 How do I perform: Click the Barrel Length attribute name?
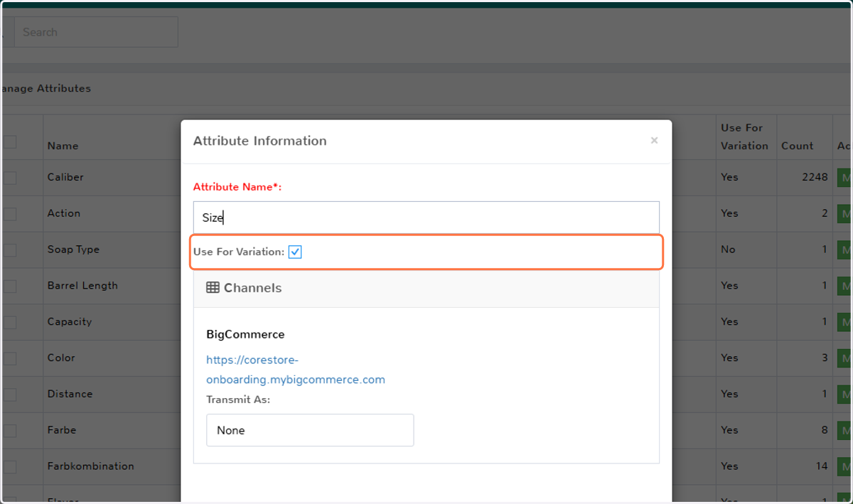(82, 286)
